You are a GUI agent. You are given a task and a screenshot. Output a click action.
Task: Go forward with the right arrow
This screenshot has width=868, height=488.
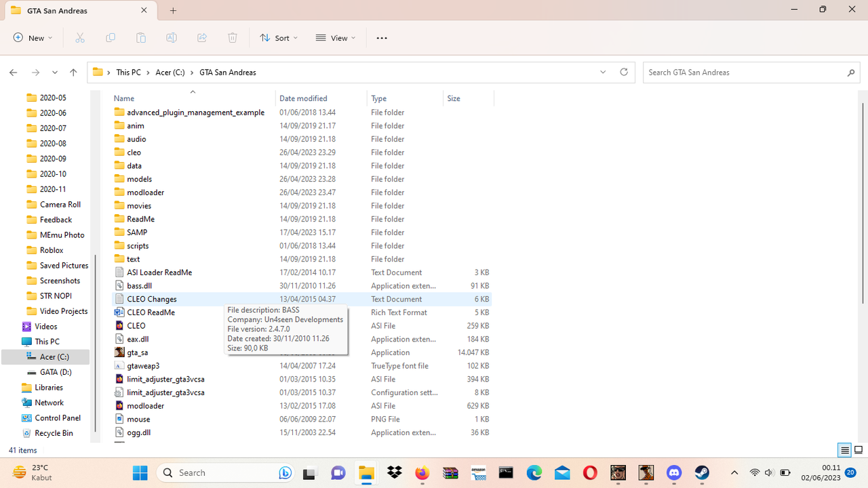tap(35, 73)
